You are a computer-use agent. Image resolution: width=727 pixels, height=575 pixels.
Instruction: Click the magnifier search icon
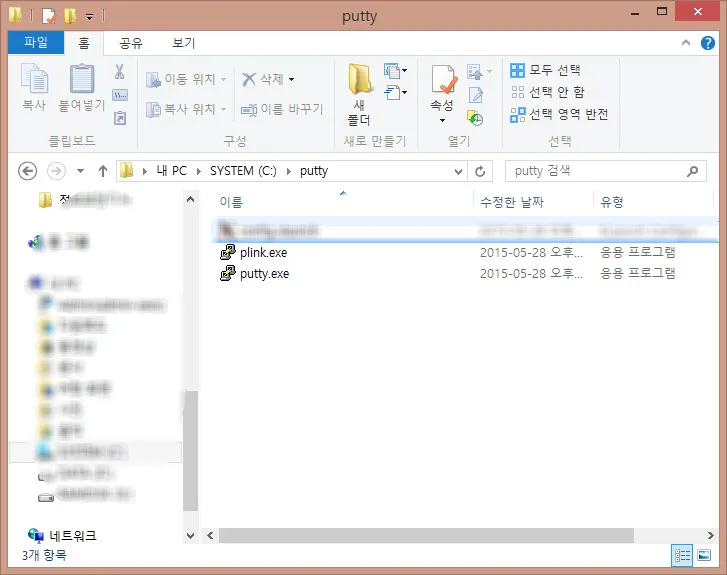point(693,171)
